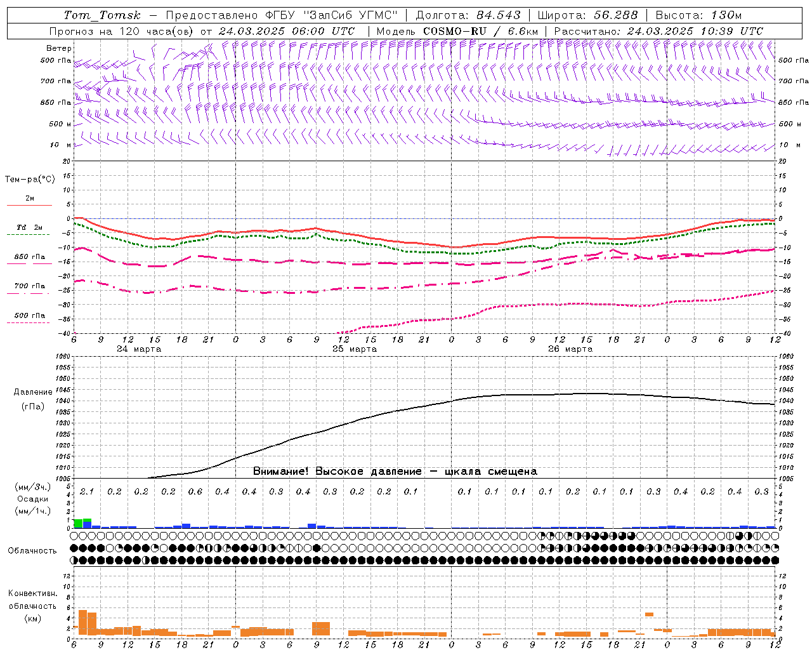
Task: Click the Конвективн. label of convective cloud panel
Action: (32, 594)
